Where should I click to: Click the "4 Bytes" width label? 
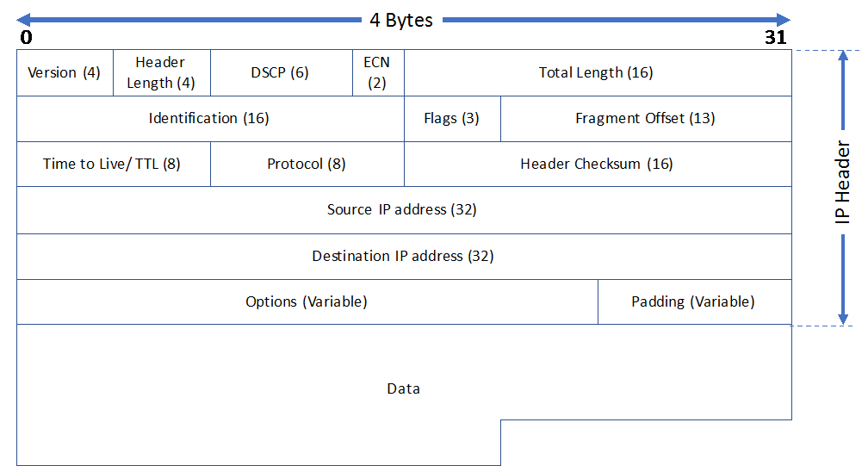pyautogui.click(x=401, y=20)
